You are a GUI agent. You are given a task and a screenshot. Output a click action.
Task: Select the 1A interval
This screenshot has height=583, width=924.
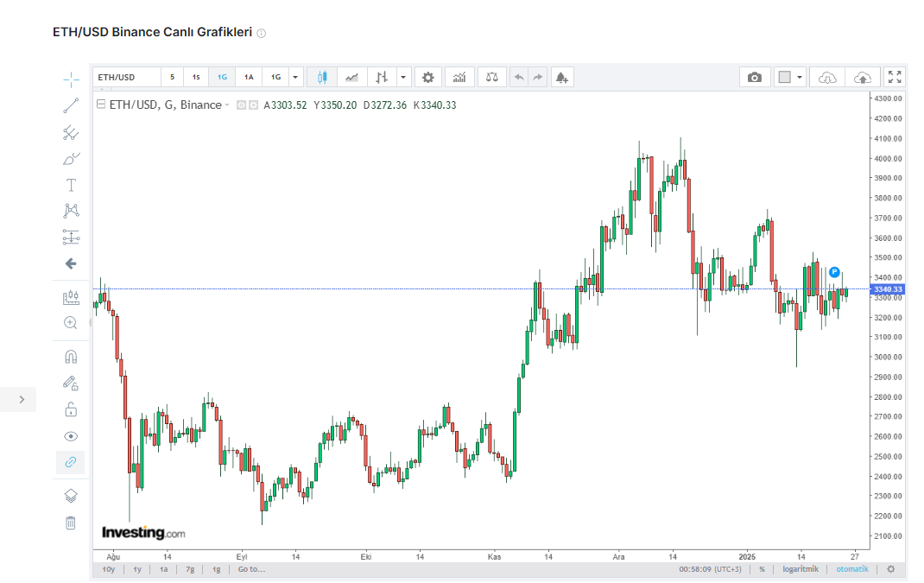click(249, 77)
